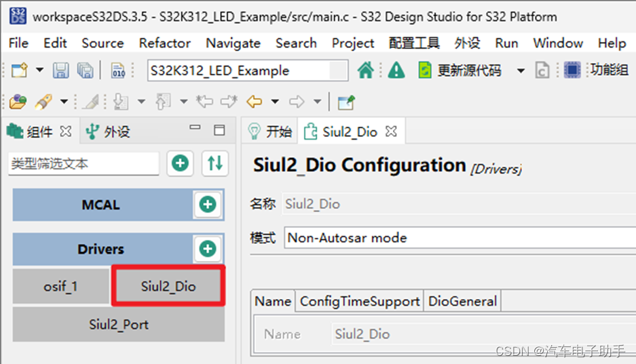Open the File menu
636x364 pixels.
(x=18, y=43)
